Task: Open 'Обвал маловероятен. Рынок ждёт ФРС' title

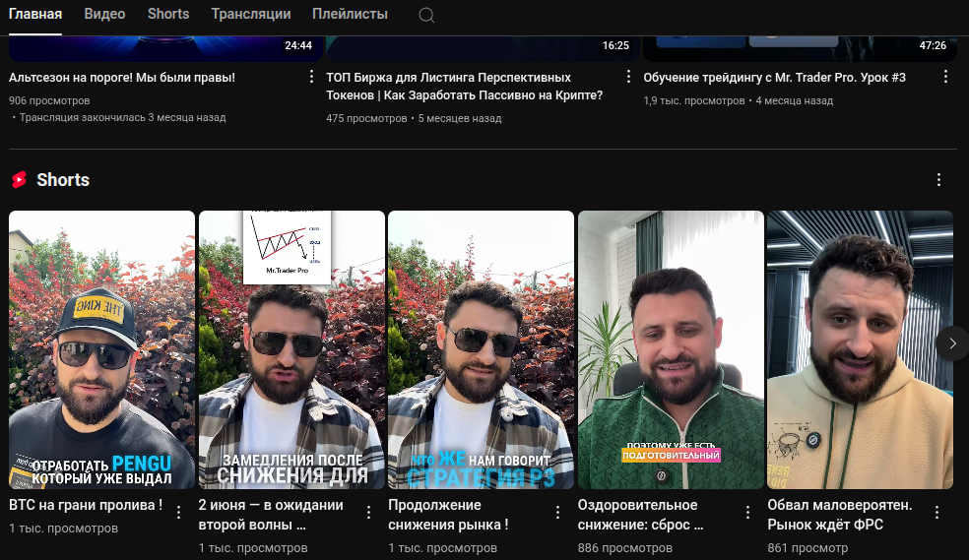Action: (840, 515)
